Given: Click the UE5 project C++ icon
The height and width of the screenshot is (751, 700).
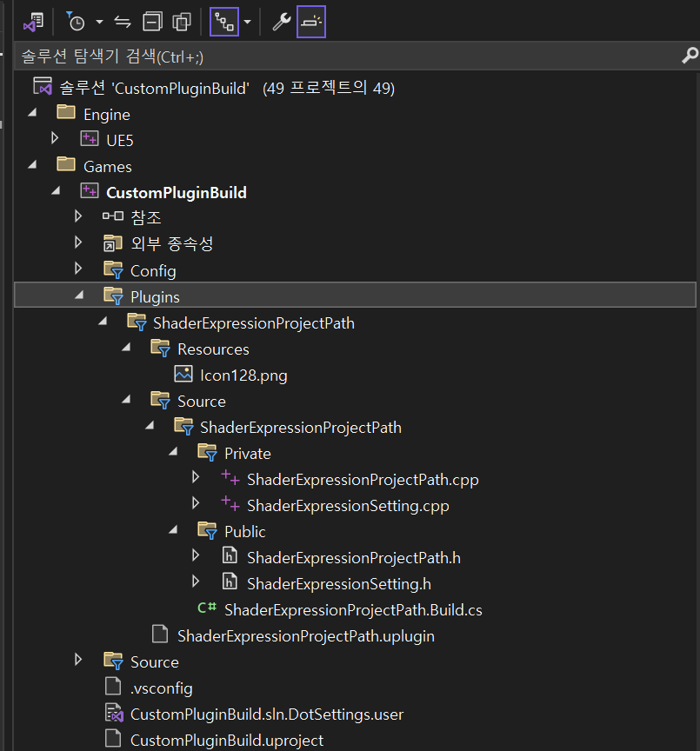Looking at the screenshot, I should [x=90, y=139].
